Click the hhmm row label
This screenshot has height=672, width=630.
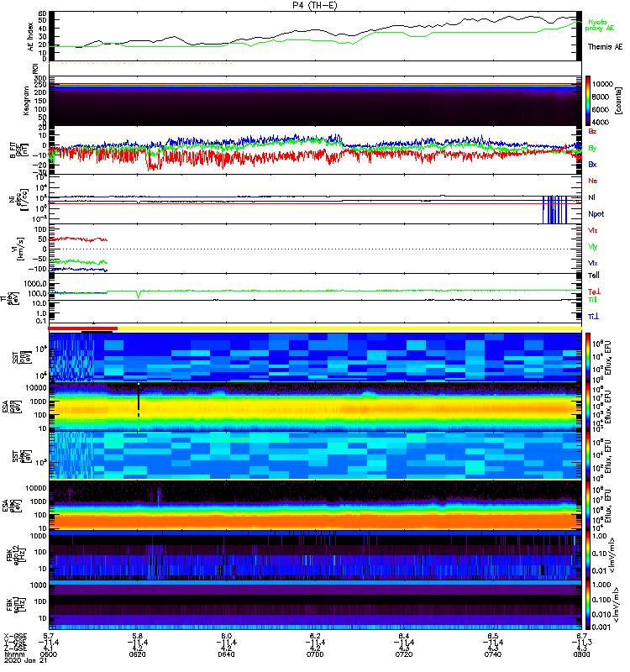tap(13, 654)
